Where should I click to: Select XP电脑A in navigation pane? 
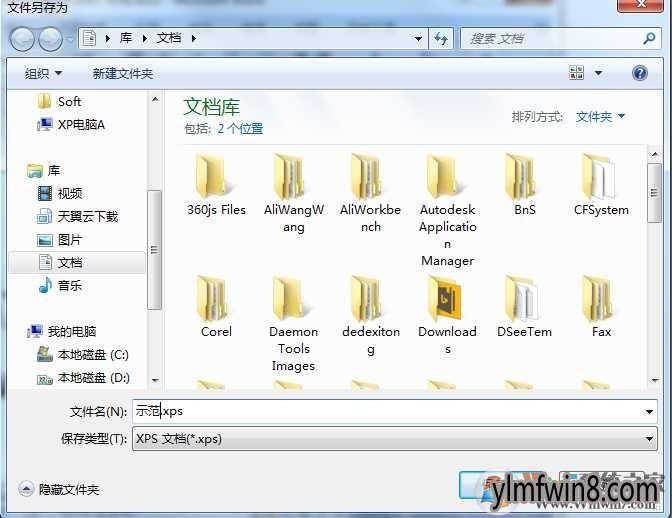(71, 125)
